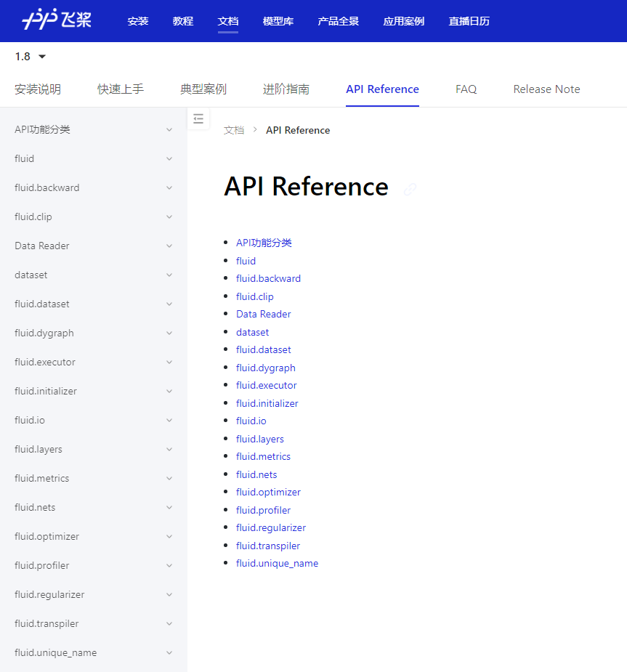Expand the fluid.unique_name sidebar chevron

click(169, 652)
